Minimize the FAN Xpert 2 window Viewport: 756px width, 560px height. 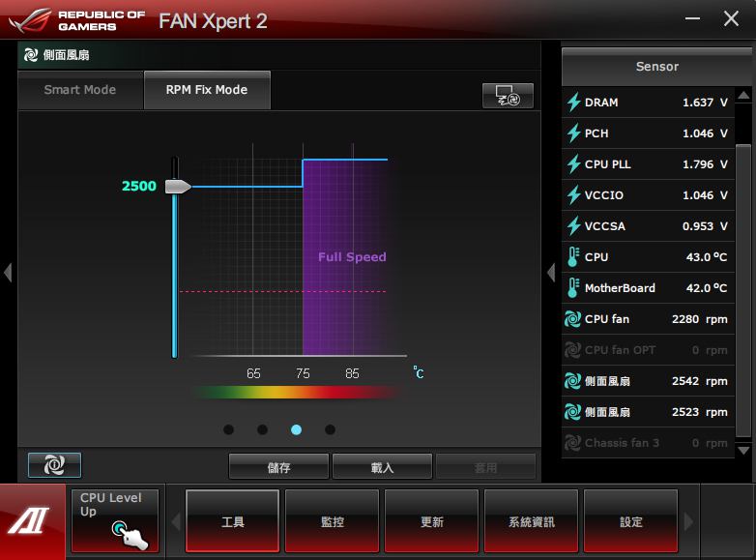coord(693,18)
